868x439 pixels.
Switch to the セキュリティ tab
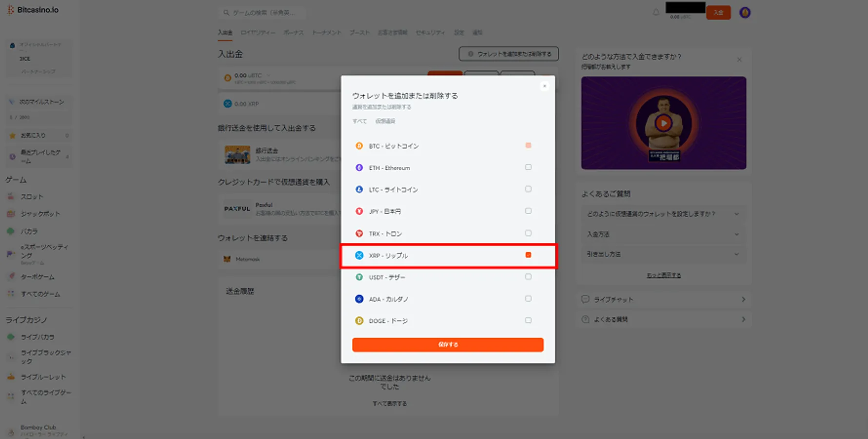[x=430, y=33]
